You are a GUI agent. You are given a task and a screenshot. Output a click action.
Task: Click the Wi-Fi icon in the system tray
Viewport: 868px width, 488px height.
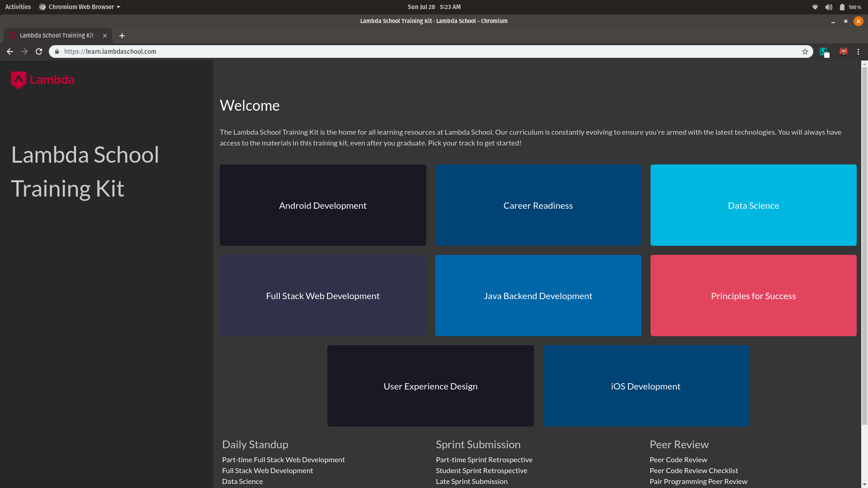click(x=815, y=7)
